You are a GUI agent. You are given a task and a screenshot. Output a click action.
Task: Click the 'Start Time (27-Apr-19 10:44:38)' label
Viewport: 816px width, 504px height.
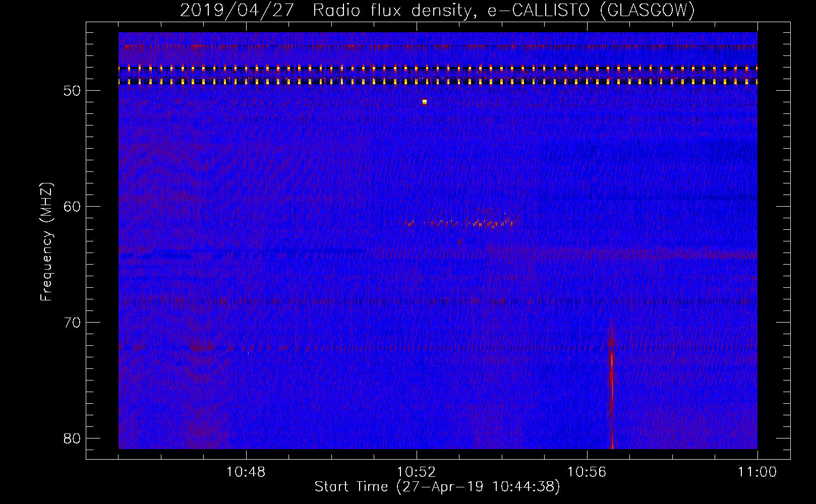pos(437,487)
